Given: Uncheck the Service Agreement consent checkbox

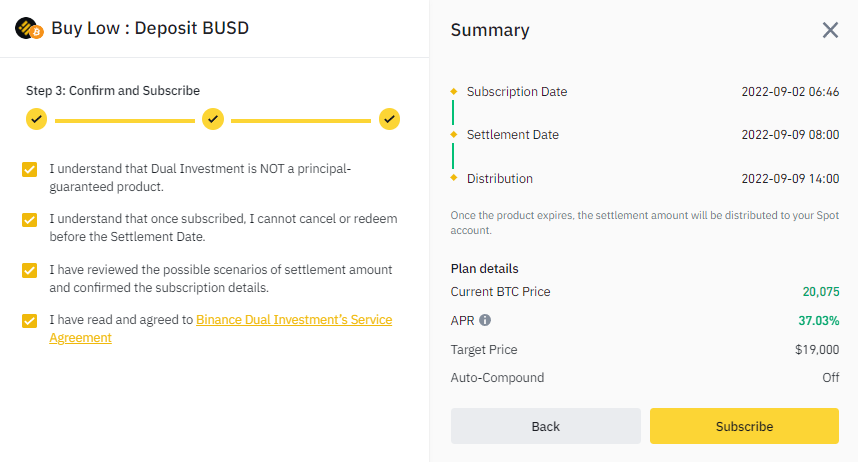Looking at the screenshot, I should click(x=30, y=321).
